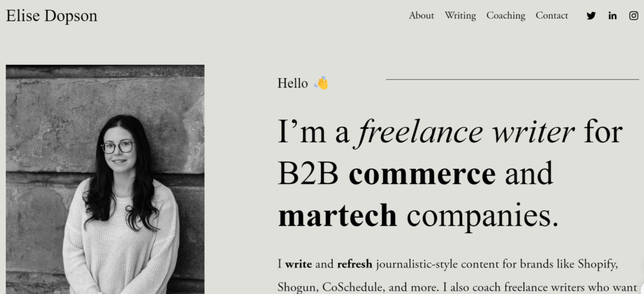Click the Hello greeting text

click(292, 83)
